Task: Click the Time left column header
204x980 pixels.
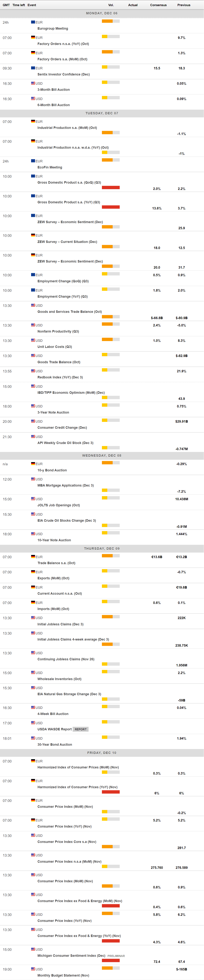Action: [x=19, y=5]
